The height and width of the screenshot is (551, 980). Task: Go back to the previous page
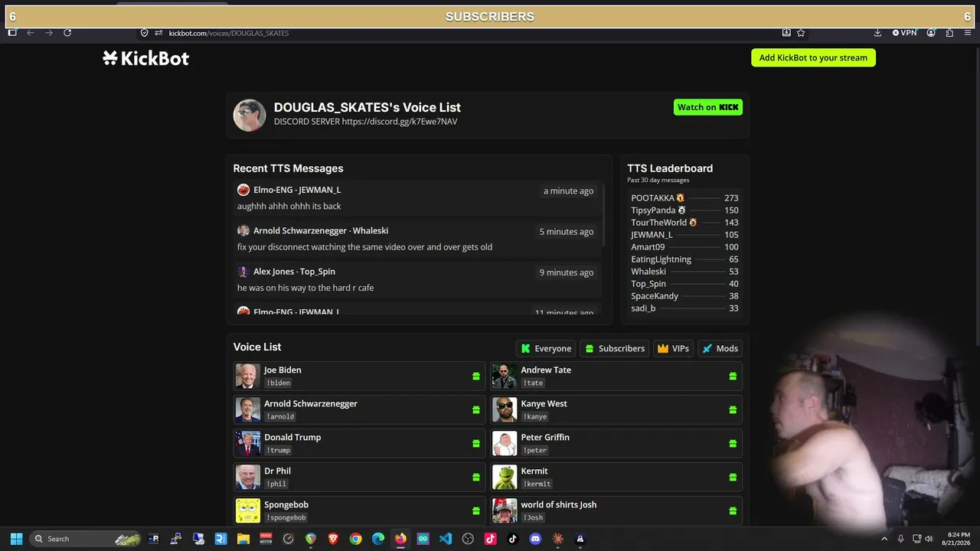pos(31,33)
